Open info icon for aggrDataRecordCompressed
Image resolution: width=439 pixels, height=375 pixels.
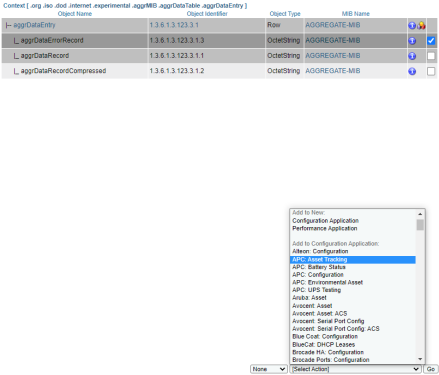tap(412, 71)
